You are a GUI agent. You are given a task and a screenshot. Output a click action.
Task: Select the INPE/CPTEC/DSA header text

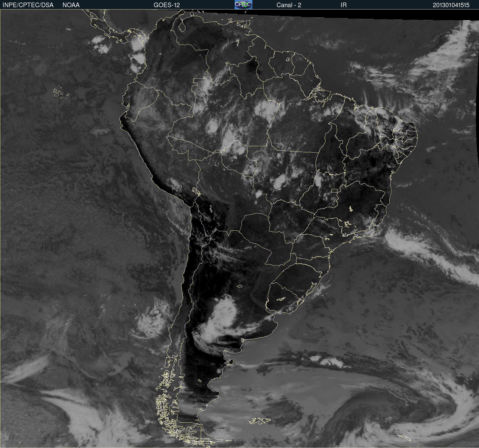[28, 5]
